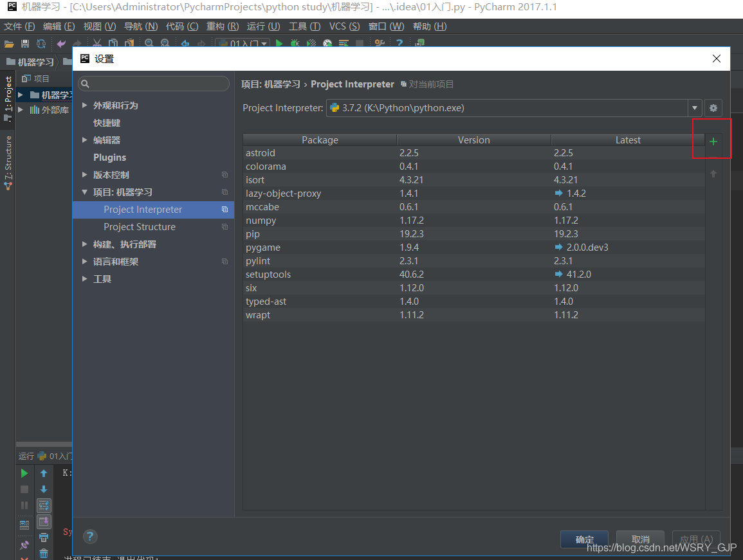Viewport: 743px width, 560px height.
Task: Click the interpreter dropdown arrow
Action: pos(695,108)
